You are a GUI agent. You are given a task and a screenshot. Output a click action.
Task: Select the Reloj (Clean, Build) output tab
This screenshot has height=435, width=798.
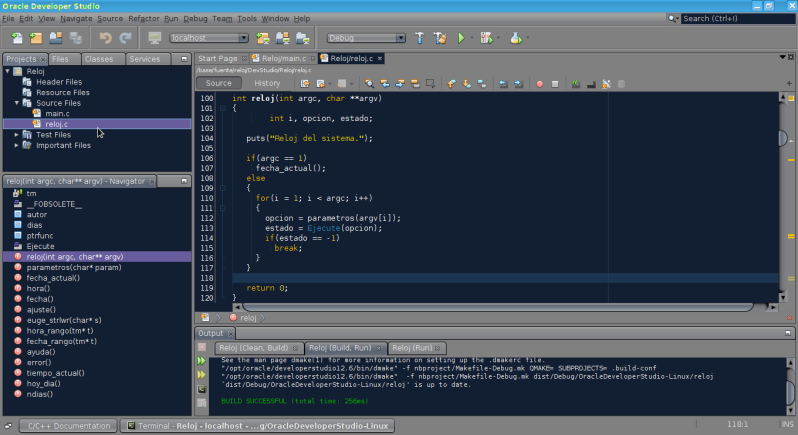(254, 347)
